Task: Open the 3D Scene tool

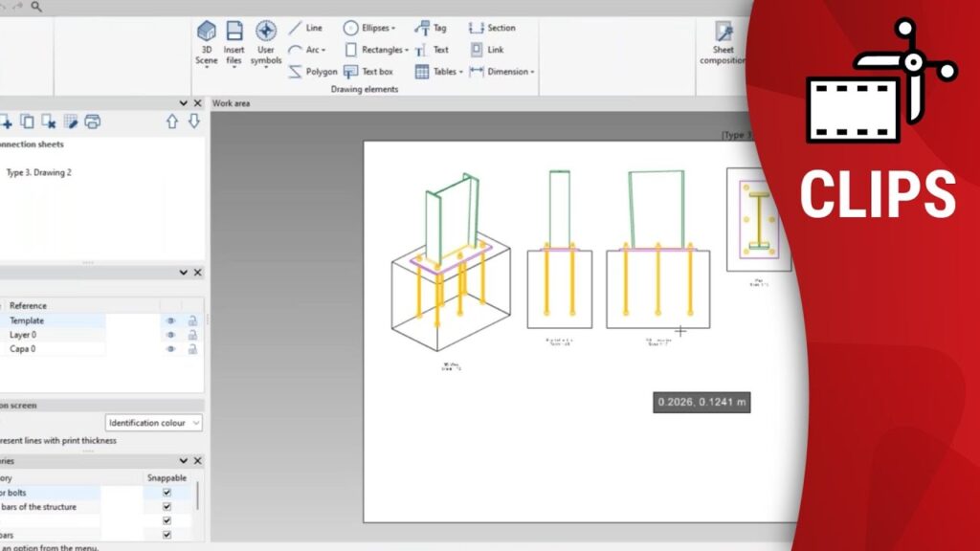Action: (206, 43)
